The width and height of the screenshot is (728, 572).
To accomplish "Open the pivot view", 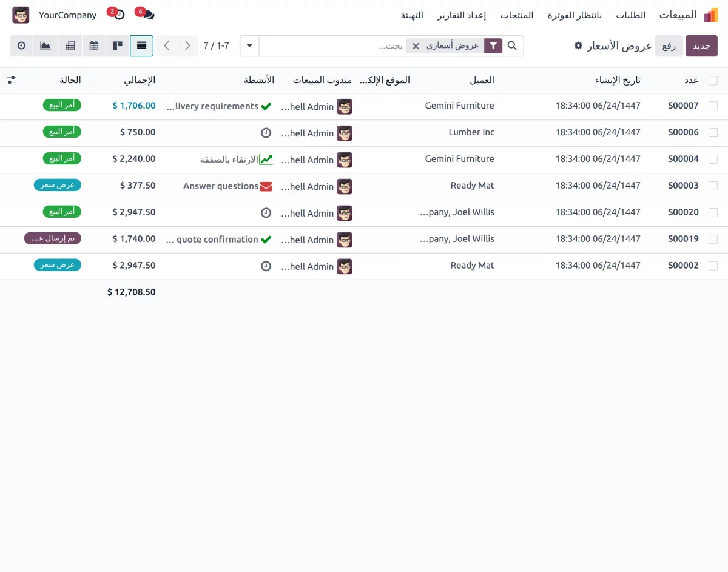I will [70, 45].
